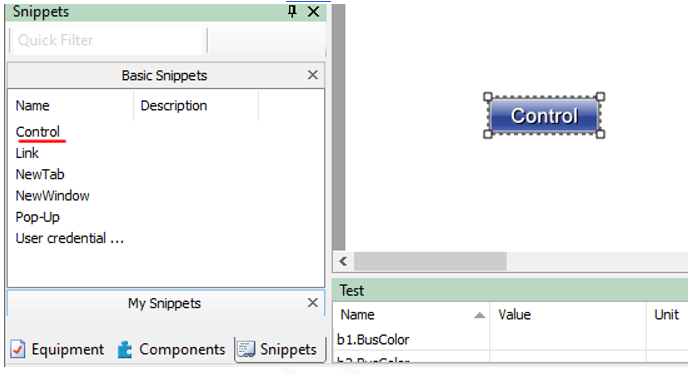694x374 pixels.
Task: Select the User credential snippet
Action: (x=69, y=238)
